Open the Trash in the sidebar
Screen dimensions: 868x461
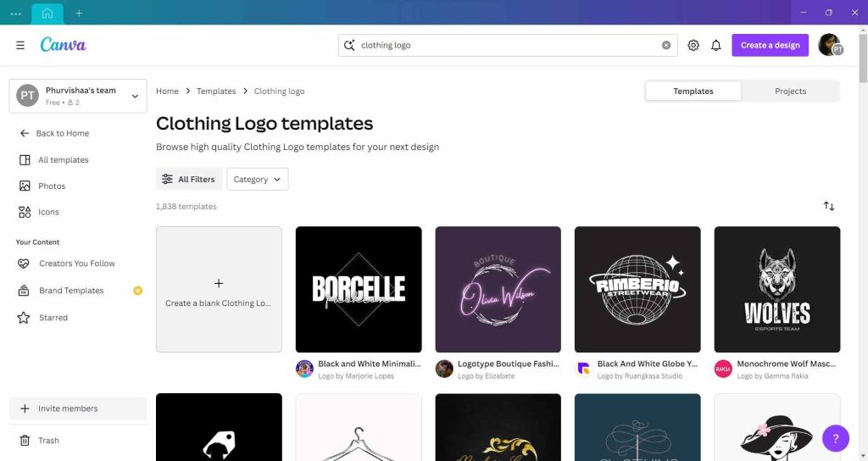pos(48,441)
